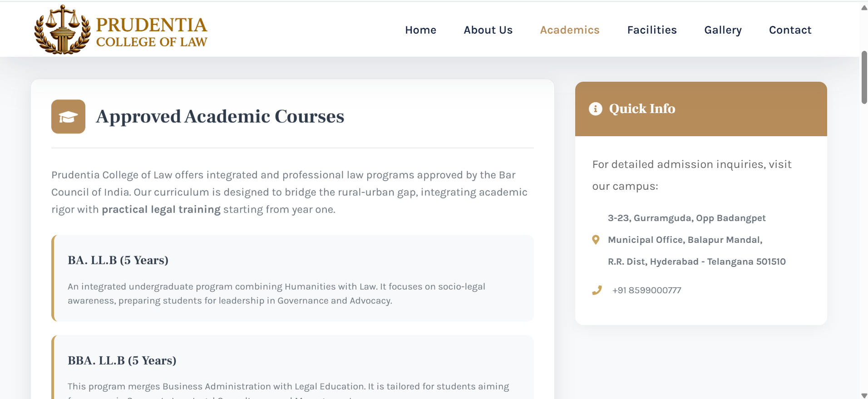Click the phone handset icon
Image resolution: width=868 pixels, height=399 pixels.
click(597, 290)
